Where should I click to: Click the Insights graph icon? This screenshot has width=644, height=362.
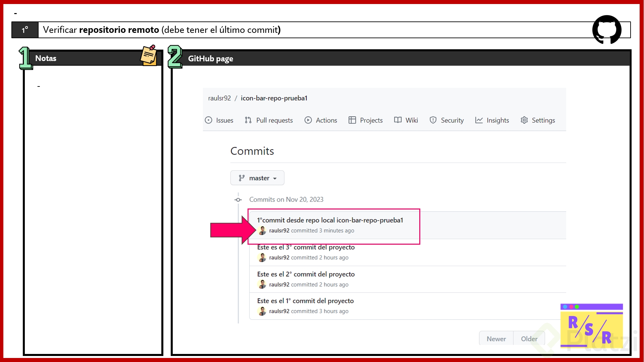(479, 120)
